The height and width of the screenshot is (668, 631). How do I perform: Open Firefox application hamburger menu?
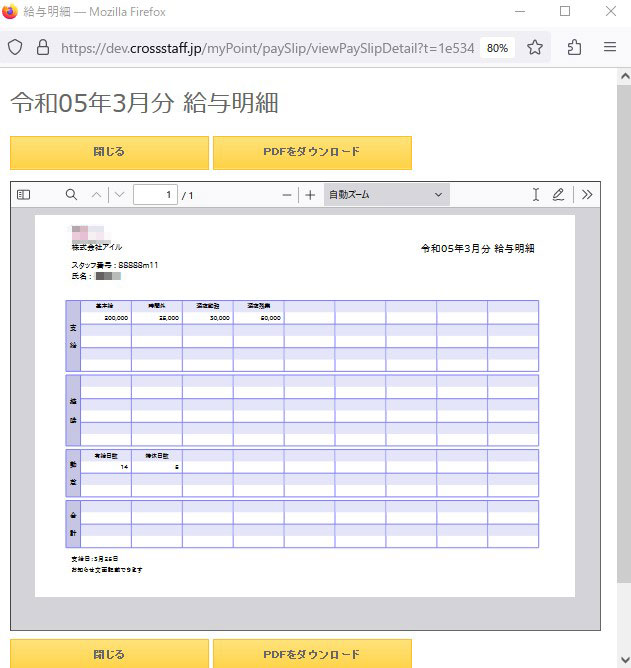pos(610,47)
